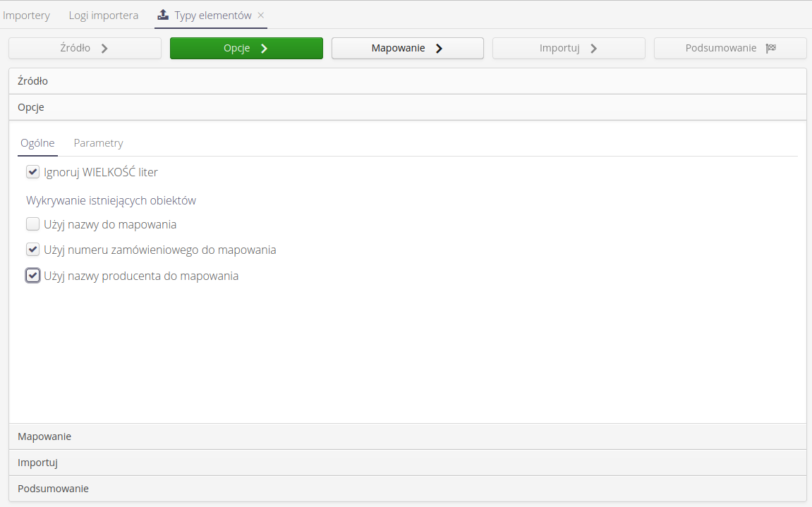Go to the Źródło wizard step button

pyautogui.click(x=85, y=48)
